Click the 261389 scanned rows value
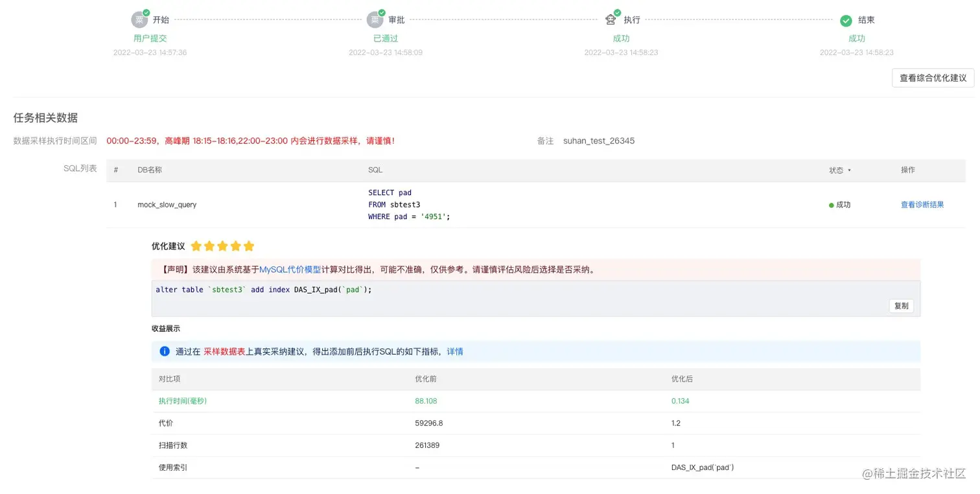This screenshot has width=980, height=494. [428, 445]
